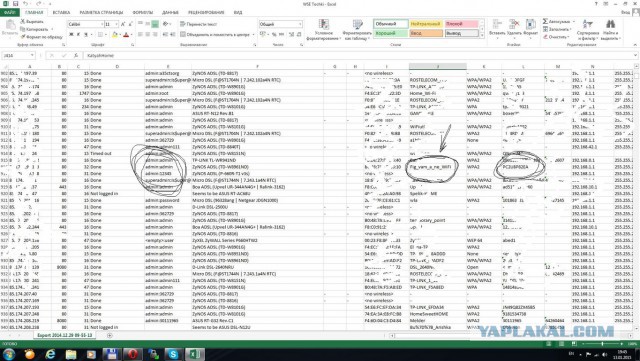Click increase font size icon
Screen dimensions: 640x361
(123, 25)
